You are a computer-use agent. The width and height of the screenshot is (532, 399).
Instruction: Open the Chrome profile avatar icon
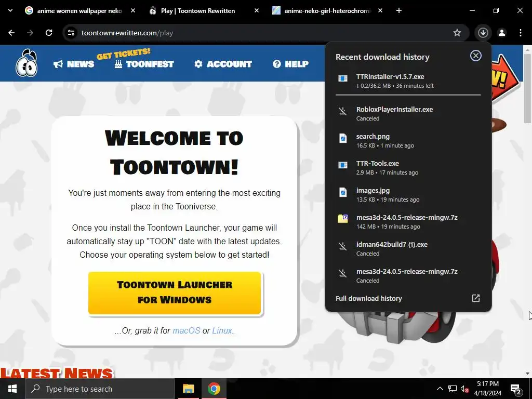(502, 33)
